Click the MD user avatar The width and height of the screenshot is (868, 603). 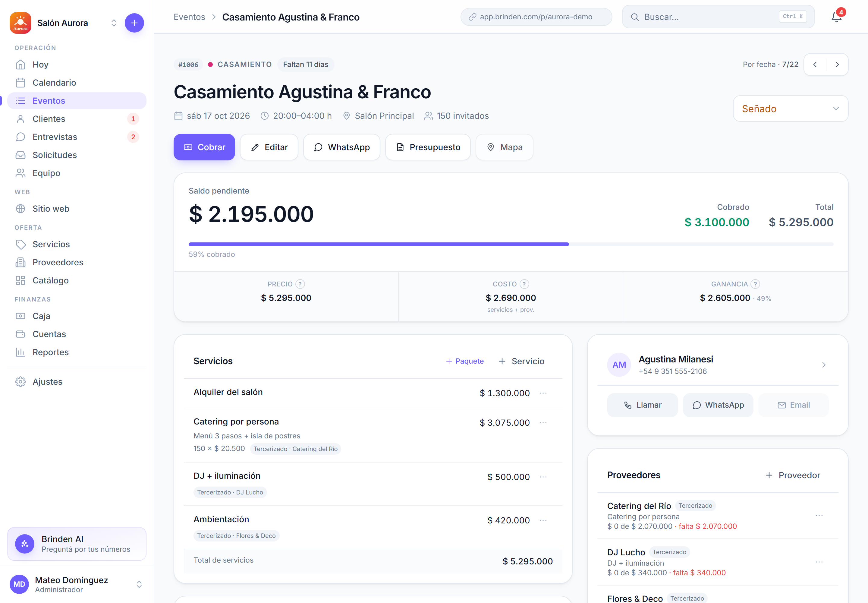(19, 585)
